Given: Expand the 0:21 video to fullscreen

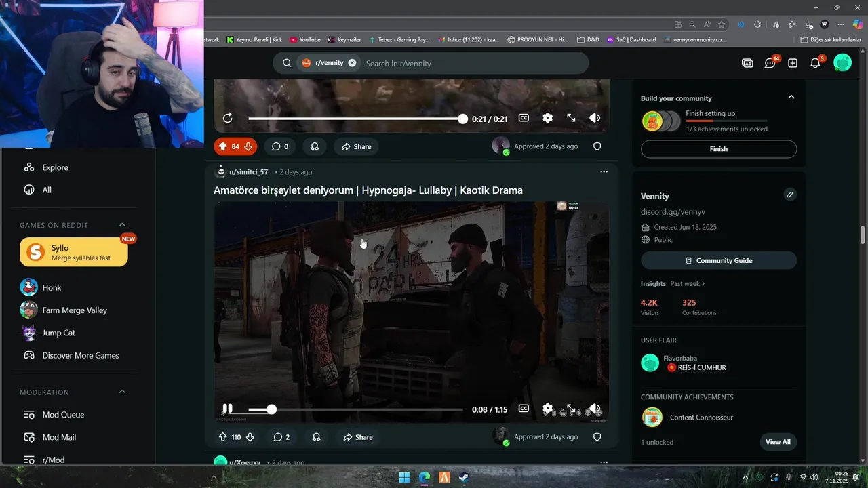Looking at the screenshot, I should pyautogui.click(x=571, y=118).
